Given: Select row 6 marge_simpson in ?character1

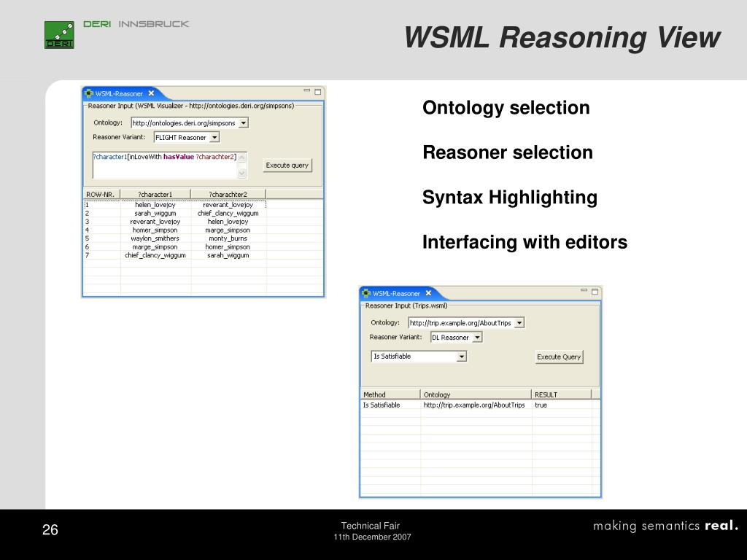Looking at the screenshot, I should tap(155, 246).
